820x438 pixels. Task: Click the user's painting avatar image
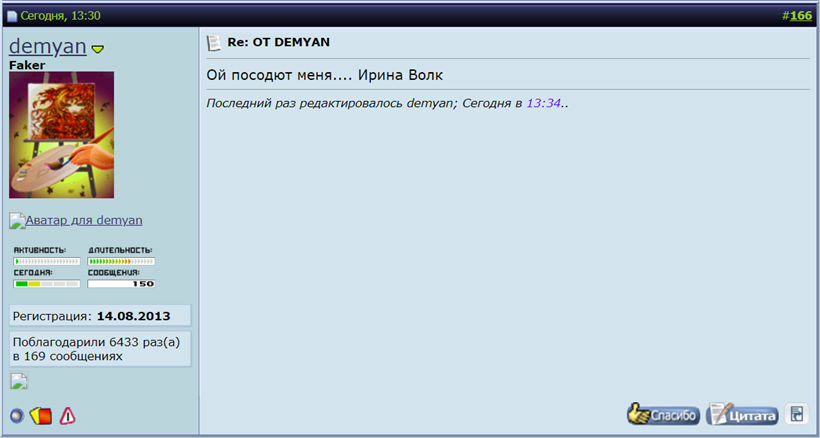(x=62, y=136)
